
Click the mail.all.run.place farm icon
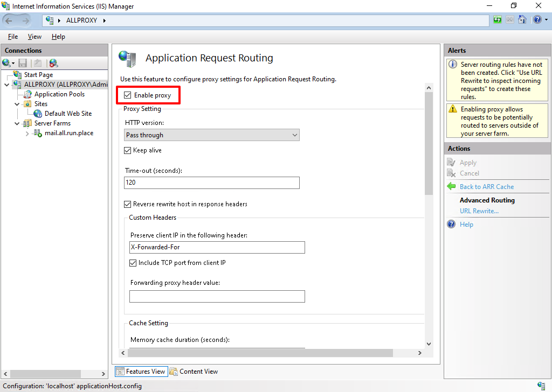coord(38,133)
